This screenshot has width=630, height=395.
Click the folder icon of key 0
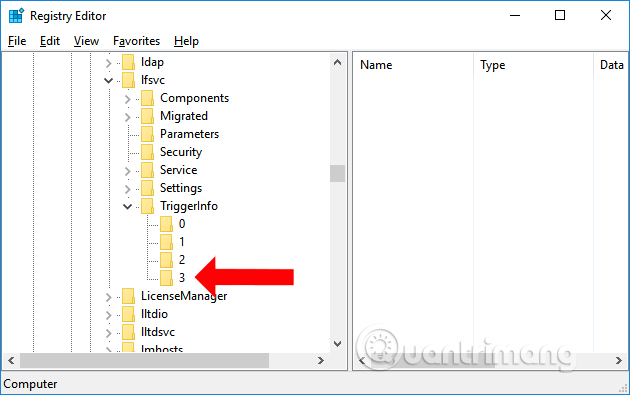166,224
